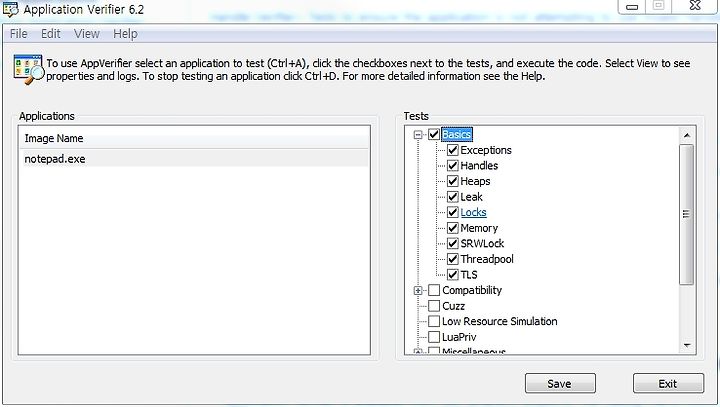Viewport: 720px width, 407px height.
Task: Select the Locks test label
Action: coord(473,212)
